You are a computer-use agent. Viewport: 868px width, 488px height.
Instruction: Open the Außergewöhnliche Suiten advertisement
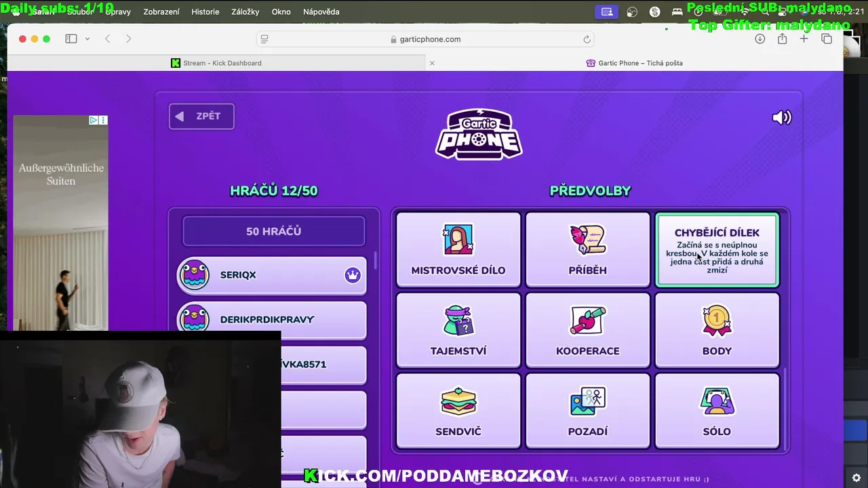(x=60, y=222)
